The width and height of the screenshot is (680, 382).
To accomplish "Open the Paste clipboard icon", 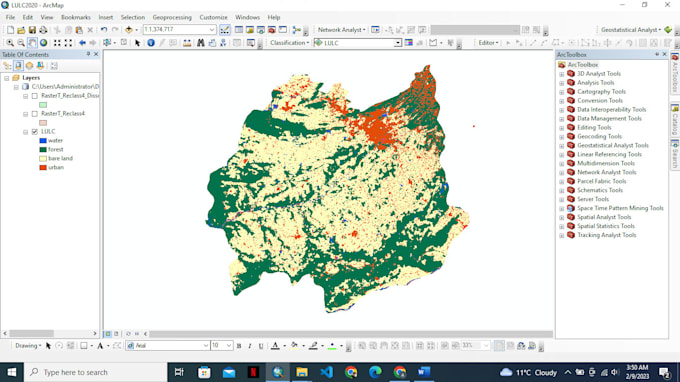I will click(79, 30).
